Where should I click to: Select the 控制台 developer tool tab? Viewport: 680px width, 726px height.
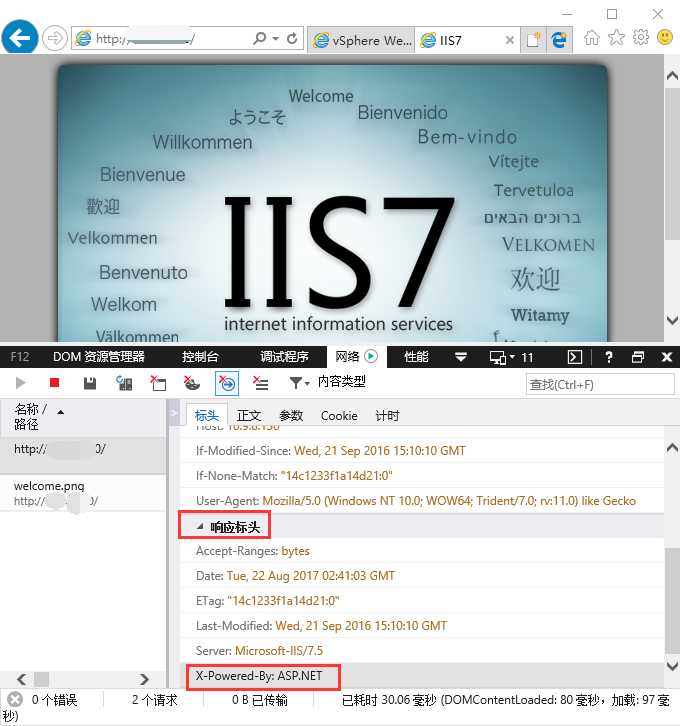click(200, 357)
